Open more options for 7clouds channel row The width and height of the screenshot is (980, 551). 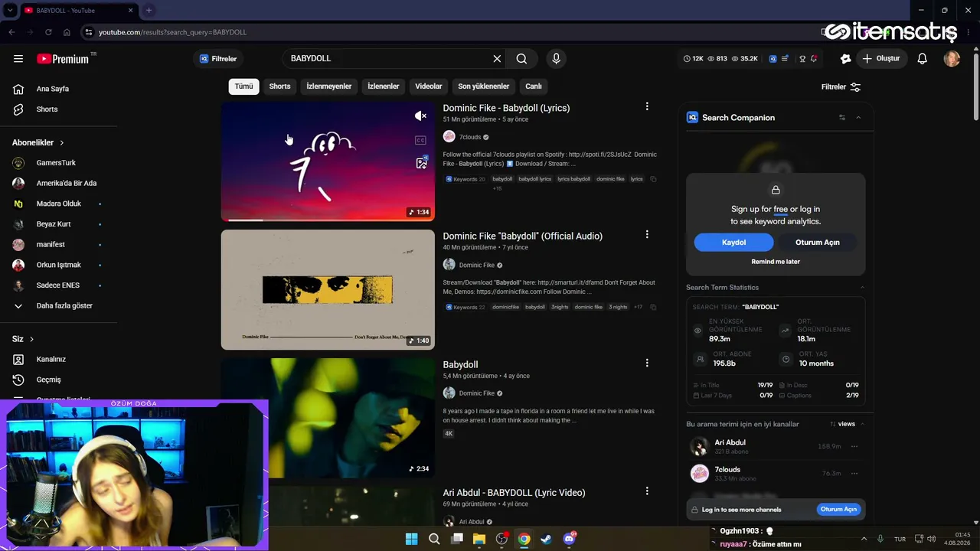(x=854, y=474)
